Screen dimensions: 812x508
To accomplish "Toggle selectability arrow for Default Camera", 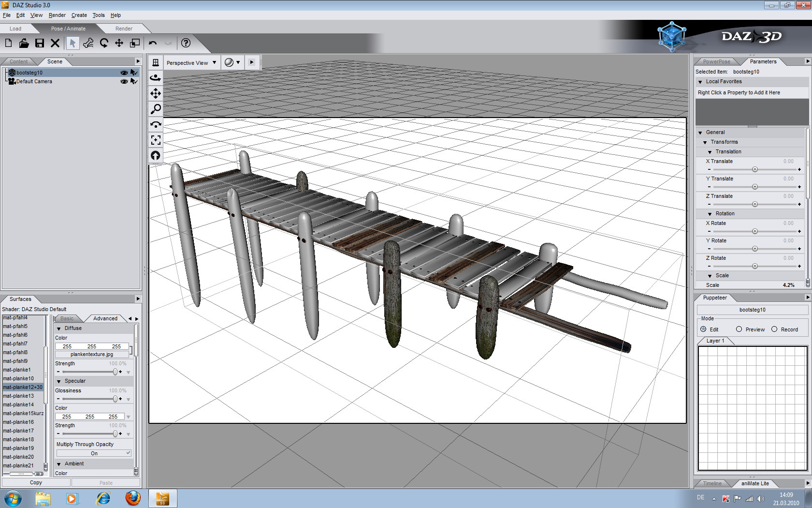I will click(134, 81).
